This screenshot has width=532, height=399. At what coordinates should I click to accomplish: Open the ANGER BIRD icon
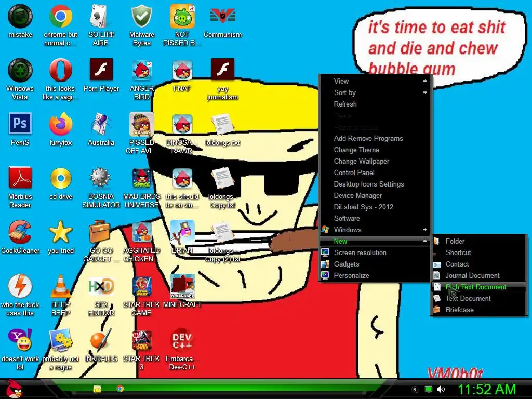pyautogui.click(x=141, y=70)
